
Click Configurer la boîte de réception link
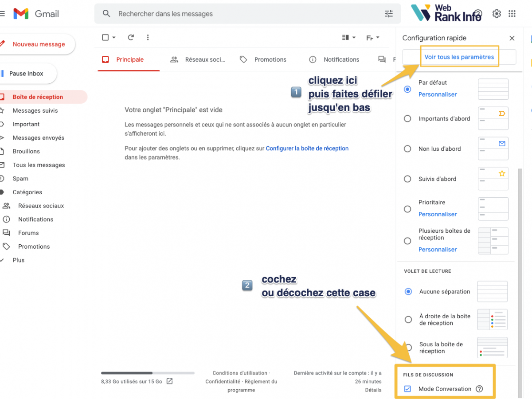click(x=307, y=149)
